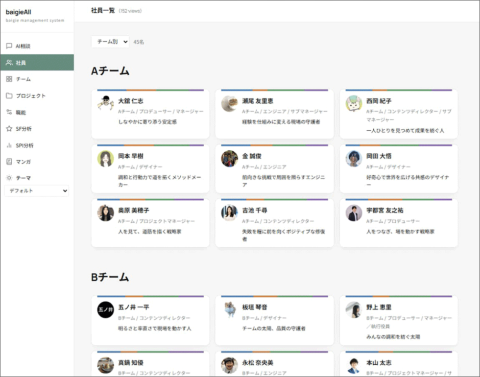Viewport: 480px width, 377px height.
Task: Open 本山 太志 avatar illustration
Action: pos(354,365)
